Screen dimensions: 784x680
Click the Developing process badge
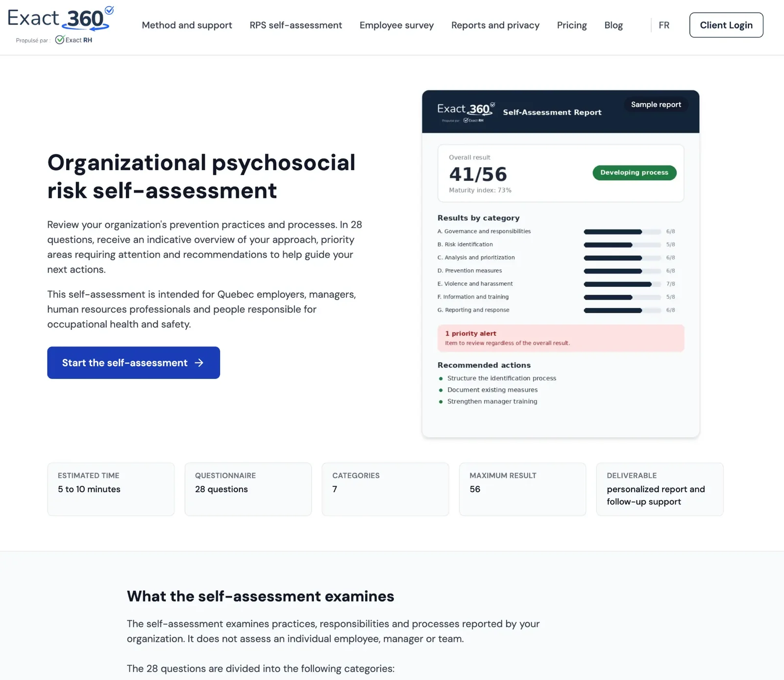pyautogui.click(x=634, y=173)
